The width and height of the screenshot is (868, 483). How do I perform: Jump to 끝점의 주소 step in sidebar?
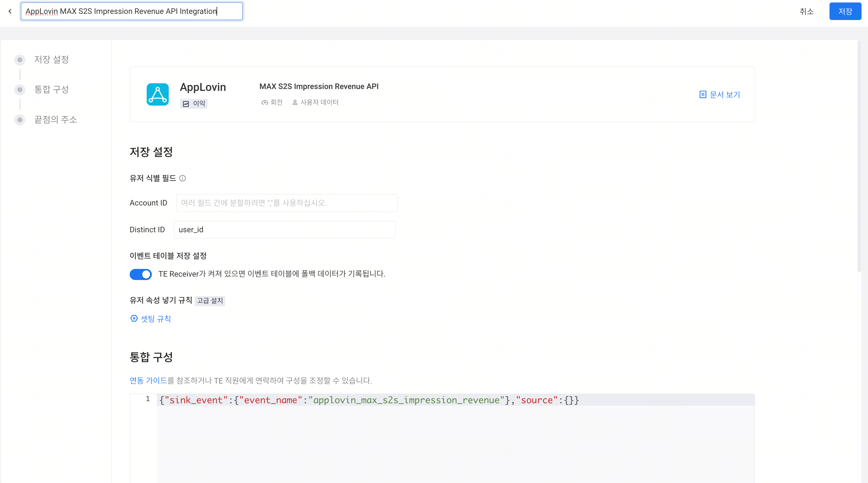[56, 120]
